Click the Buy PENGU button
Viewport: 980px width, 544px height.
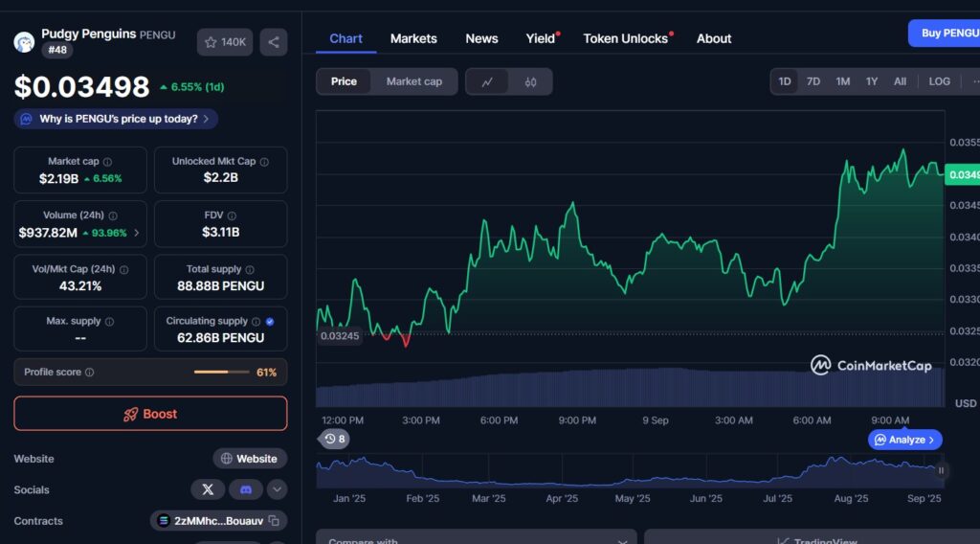tap(944, 34)
